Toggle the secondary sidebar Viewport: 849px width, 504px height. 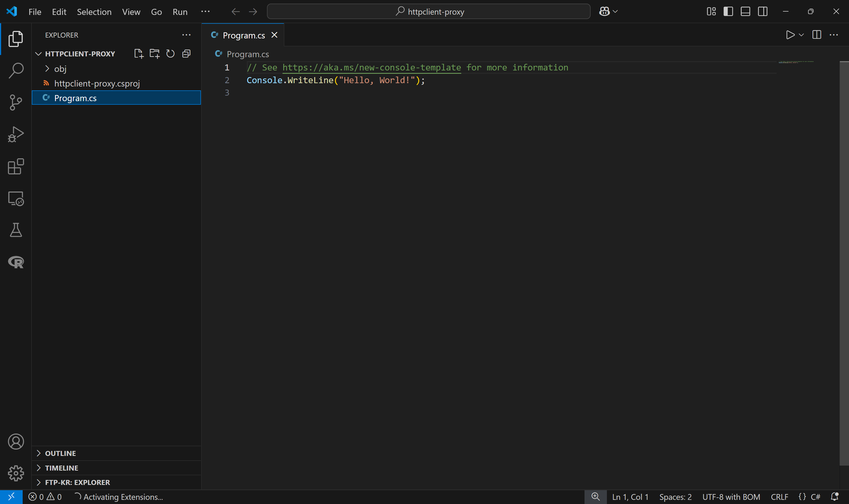click(762, 11)
